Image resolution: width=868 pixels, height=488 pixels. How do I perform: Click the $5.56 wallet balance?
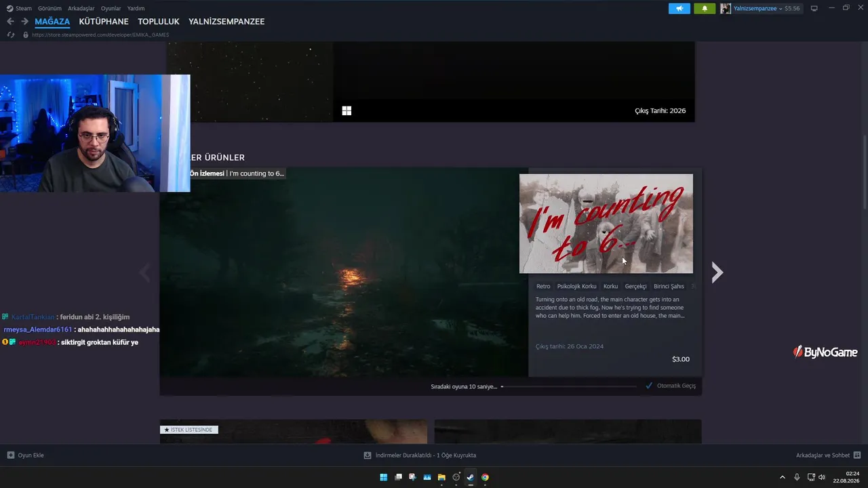[792, 9]
